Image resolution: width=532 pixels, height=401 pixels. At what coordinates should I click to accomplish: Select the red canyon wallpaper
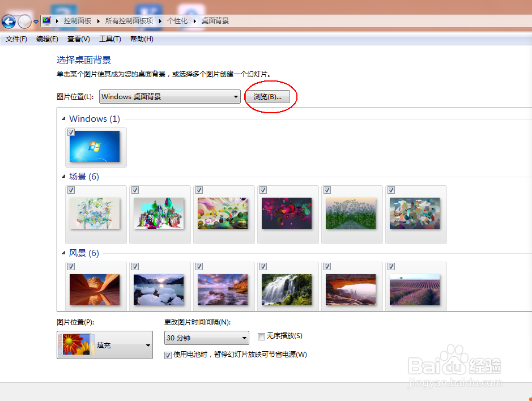coord(95,290)
